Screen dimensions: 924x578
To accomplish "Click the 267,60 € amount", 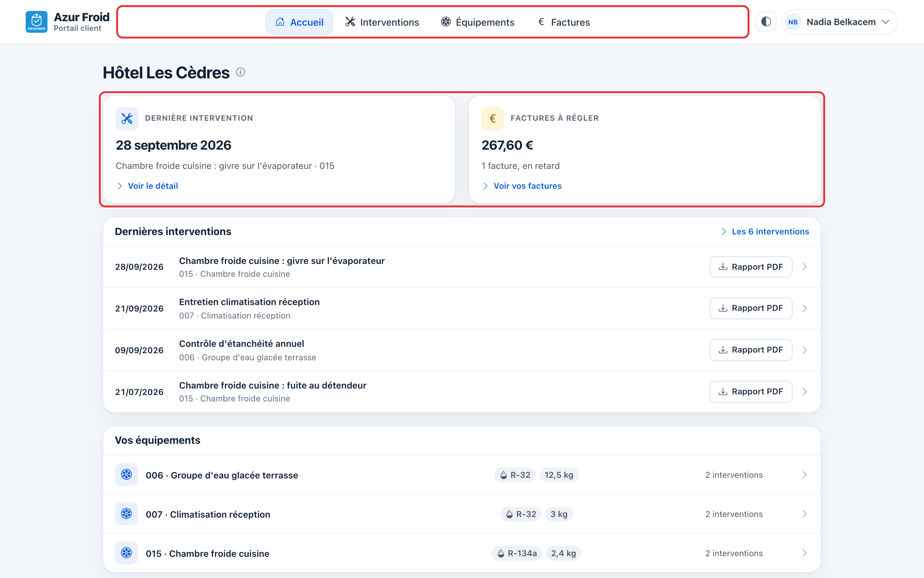I will (x=508, y=145).
